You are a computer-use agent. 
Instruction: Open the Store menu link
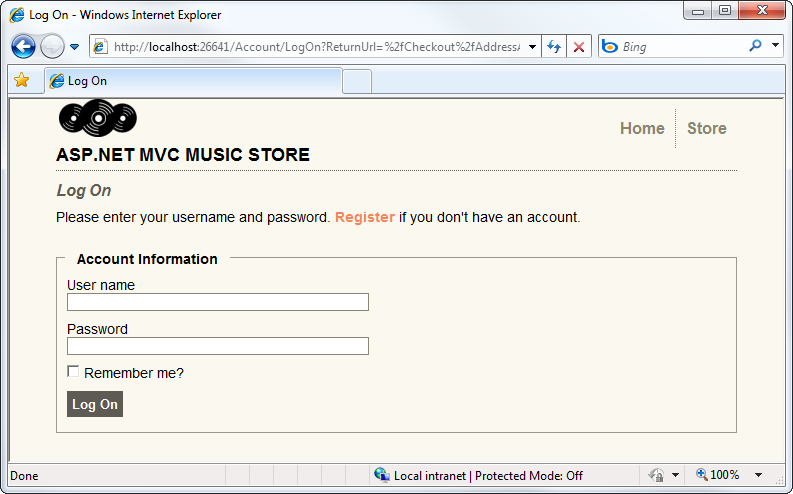(x=706, y=128)
